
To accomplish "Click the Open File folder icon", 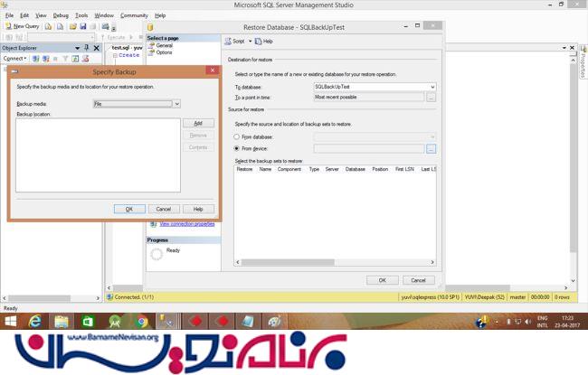I will pyautogui.click(x=72, y=26).
